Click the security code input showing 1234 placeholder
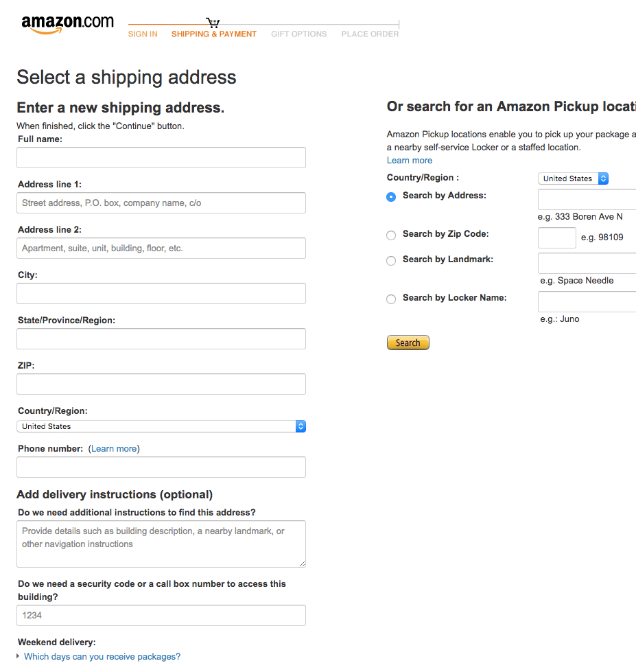 (161, 615)
